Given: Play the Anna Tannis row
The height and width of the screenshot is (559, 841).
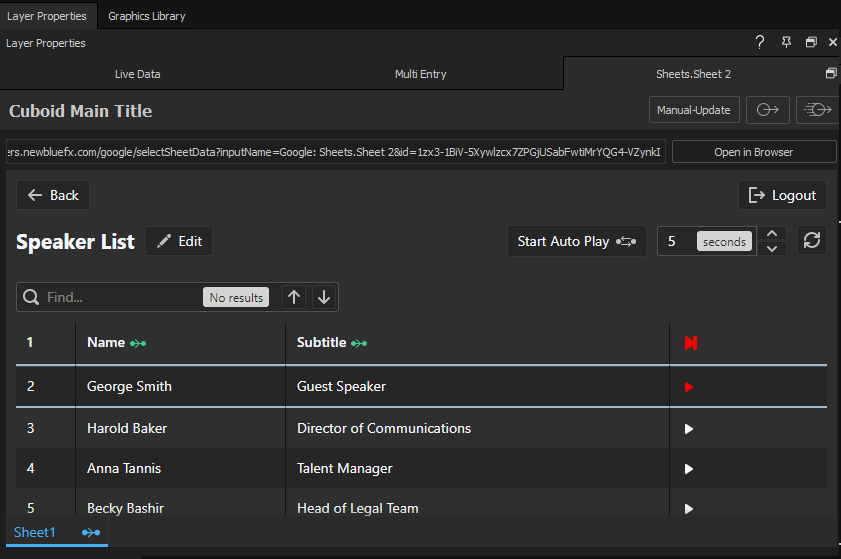Looking at the screenshot, I should pos(688,469).
